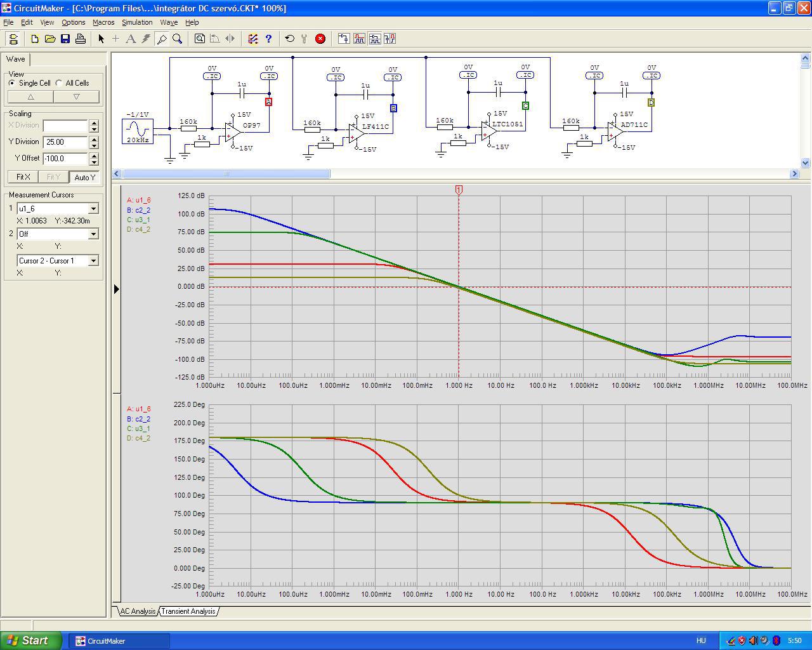This screenshot has height=650, width=812.
Task: Click the HU language indicator in taskbar
Action: pos(701,640)
